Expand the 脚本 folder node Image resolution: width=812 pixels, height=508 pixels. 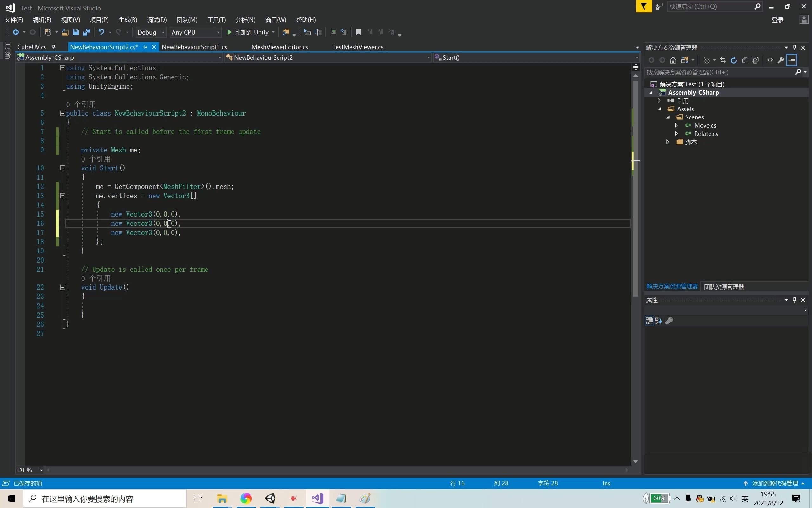coord(668,142)
